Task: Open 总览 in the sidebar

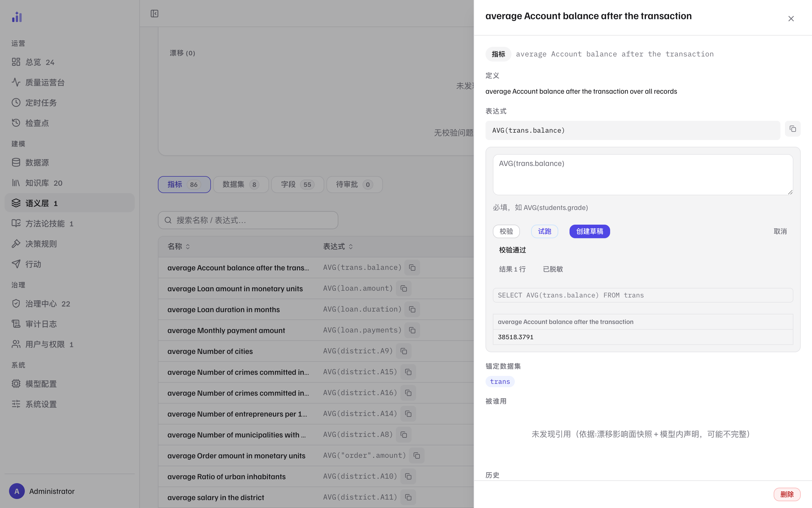Action: (69, 62)
